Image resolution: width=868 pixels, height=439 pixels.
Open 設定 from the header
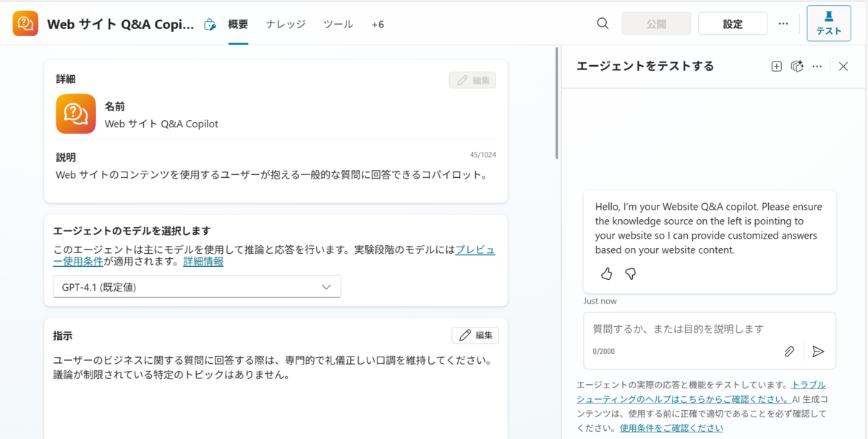click(733, 23)
